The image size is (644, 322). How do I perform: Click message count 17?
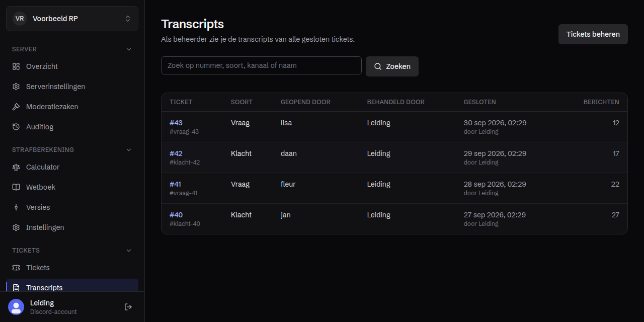click(x=616, y=153)
